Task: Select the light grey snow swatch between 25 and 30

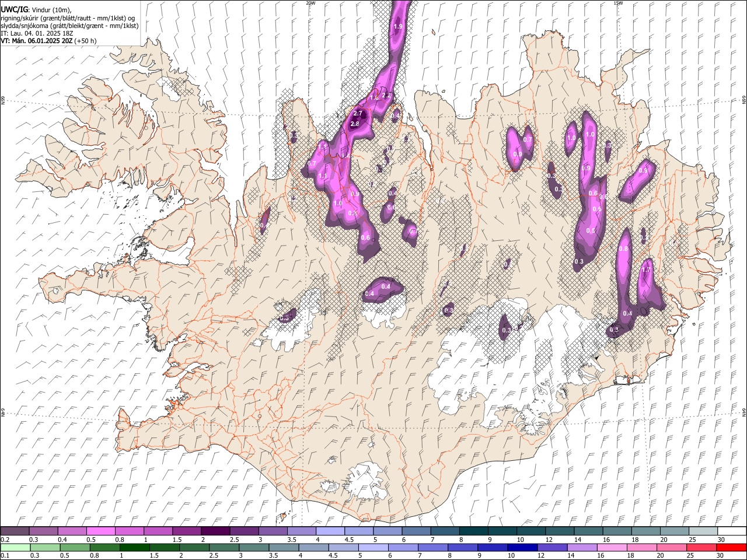Action: pos(703,531)
